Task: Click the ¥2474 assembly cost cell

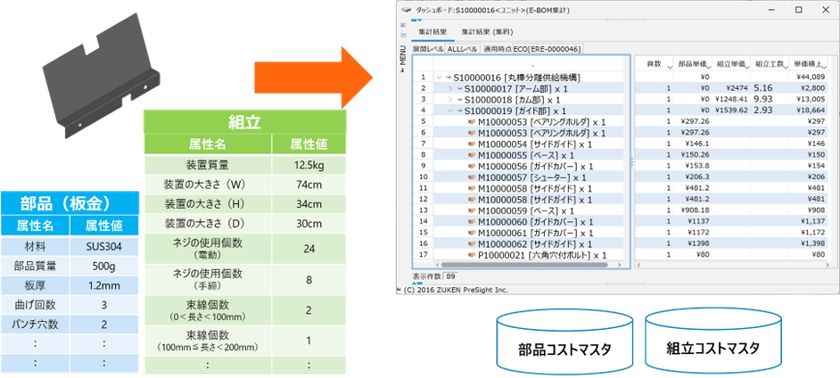Action: tap(732, 89)
